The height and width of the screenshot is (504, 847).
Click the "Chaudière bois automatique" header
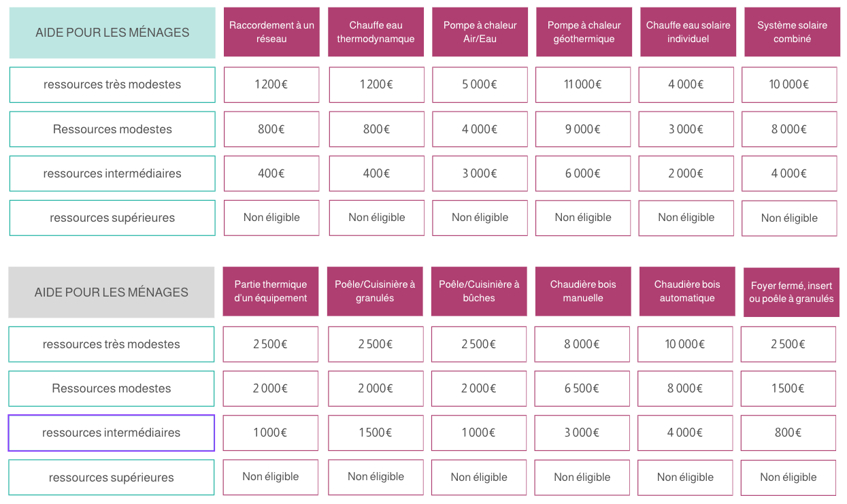687,291
